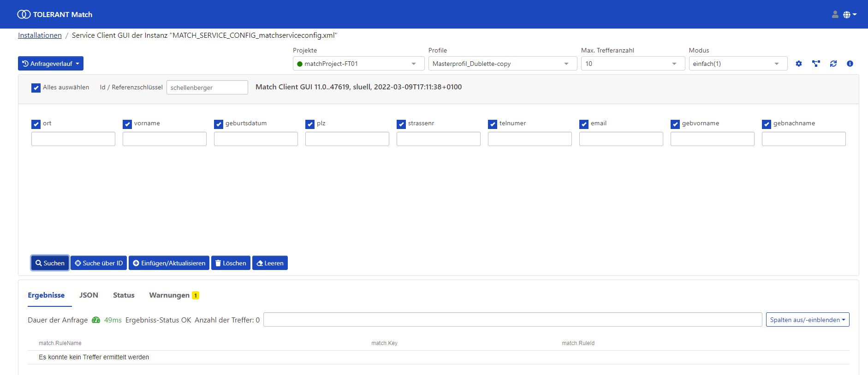Click the Leeren button

tap(270, 263)
